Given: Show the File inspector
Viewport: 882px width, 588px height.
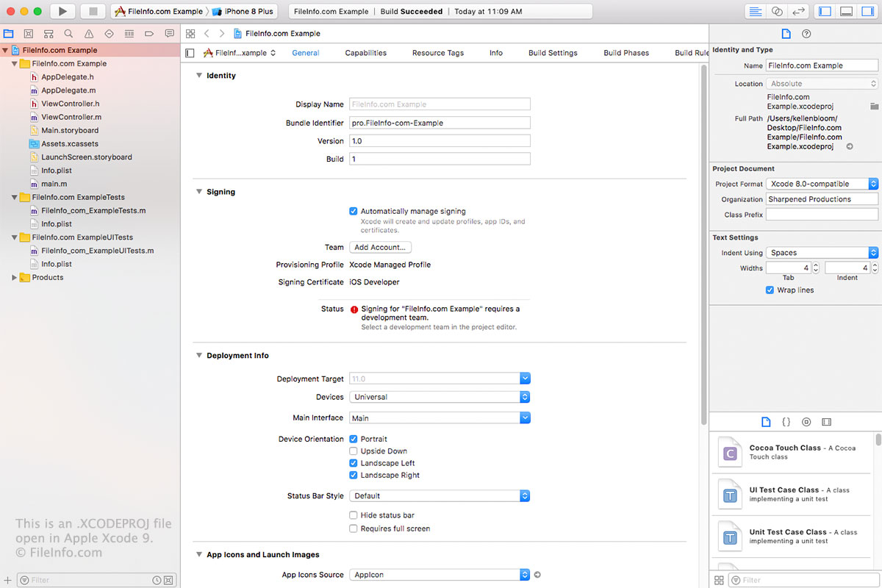Looking at the screenshot, I should [x=786, y=34].
